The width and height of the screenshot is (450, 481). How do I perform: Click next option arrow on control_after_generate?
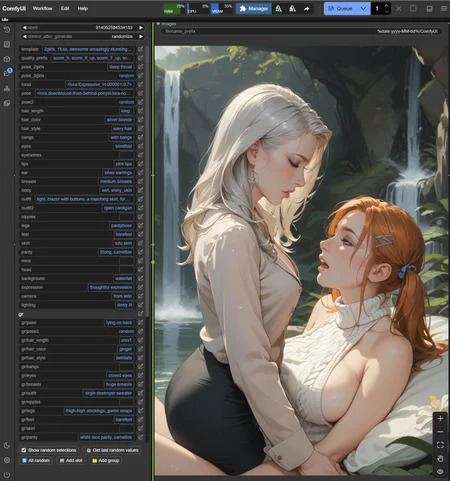pos(141,36)
